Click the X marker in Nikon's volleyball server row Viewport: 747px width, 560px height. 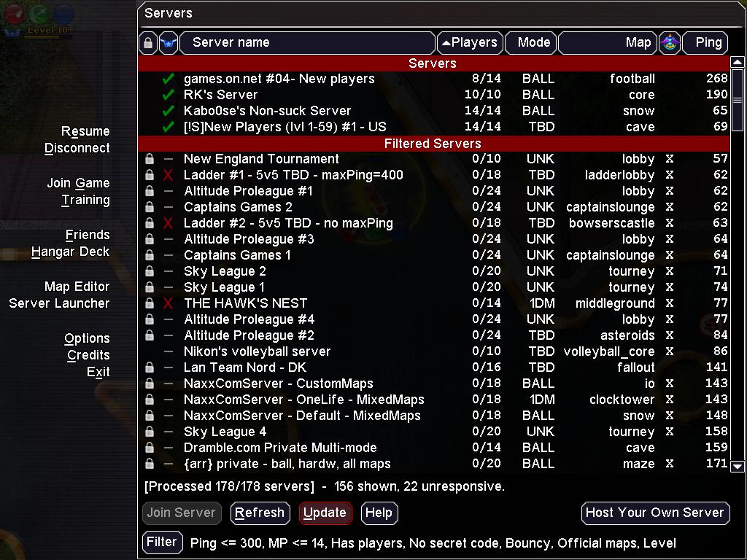pyautogui.click(x=670, y=352)
